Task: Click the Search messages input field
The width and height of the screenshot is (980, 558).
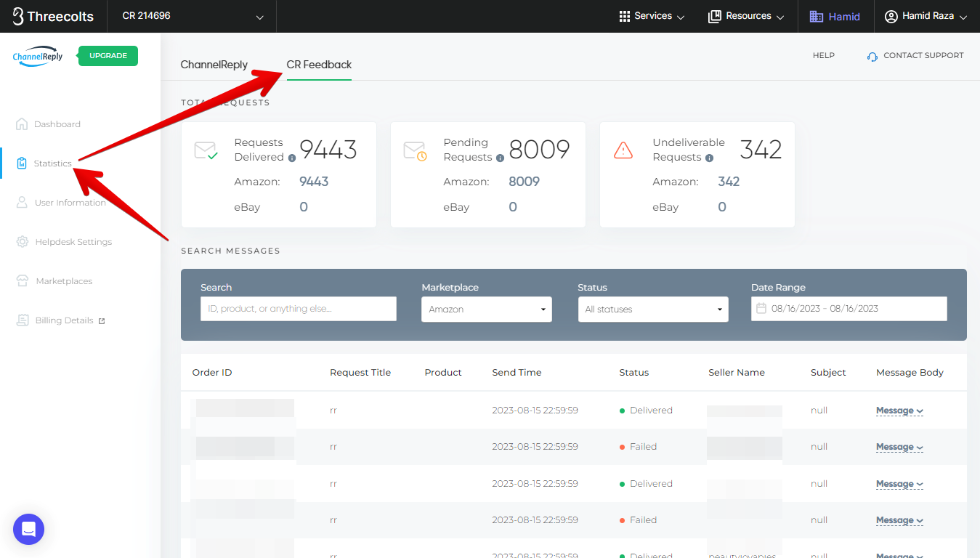Action: 299,309
